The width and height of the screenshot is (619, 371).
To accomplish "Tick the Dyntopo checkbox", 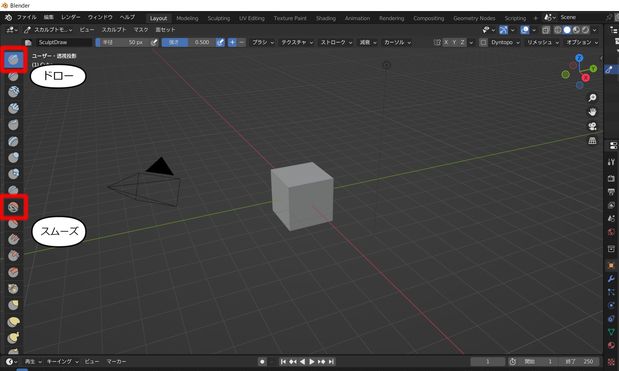I will (x=483, y=42).
